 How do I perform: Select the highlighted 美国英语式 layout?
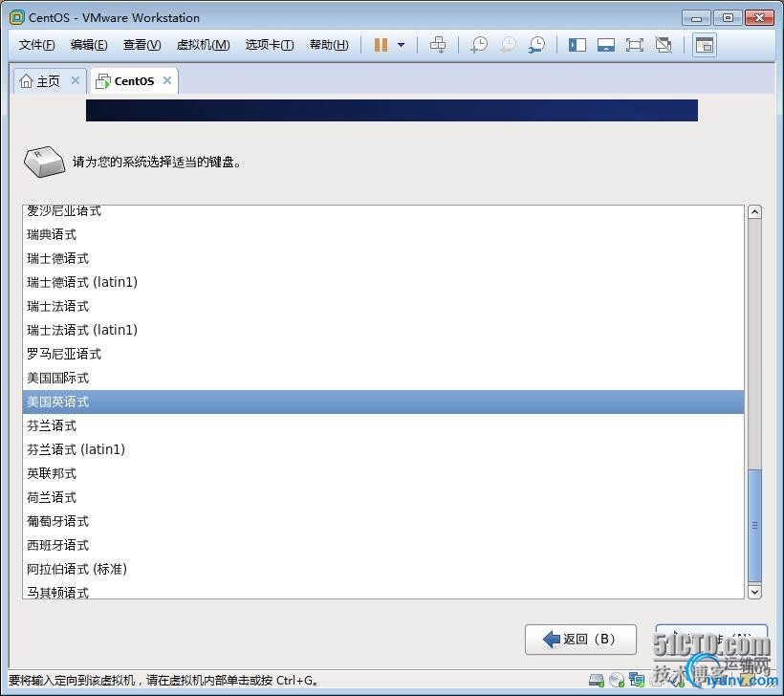383,402
